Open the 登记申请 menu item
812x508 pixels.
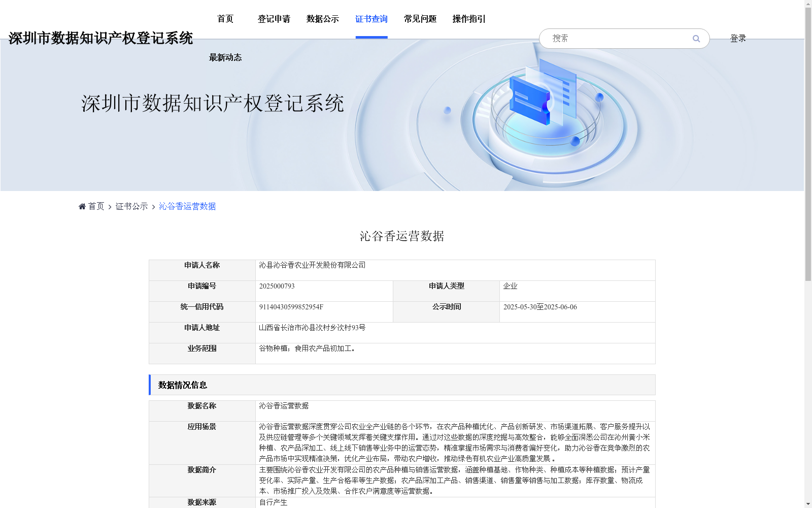[274, 19]
